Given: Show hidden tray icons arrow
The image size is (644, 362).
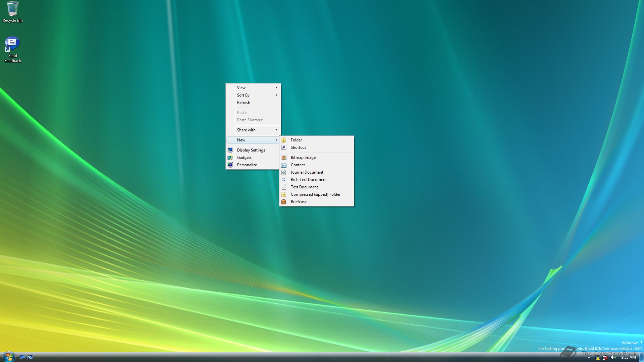Looking at the screenshot, I should tap(589, 358).
